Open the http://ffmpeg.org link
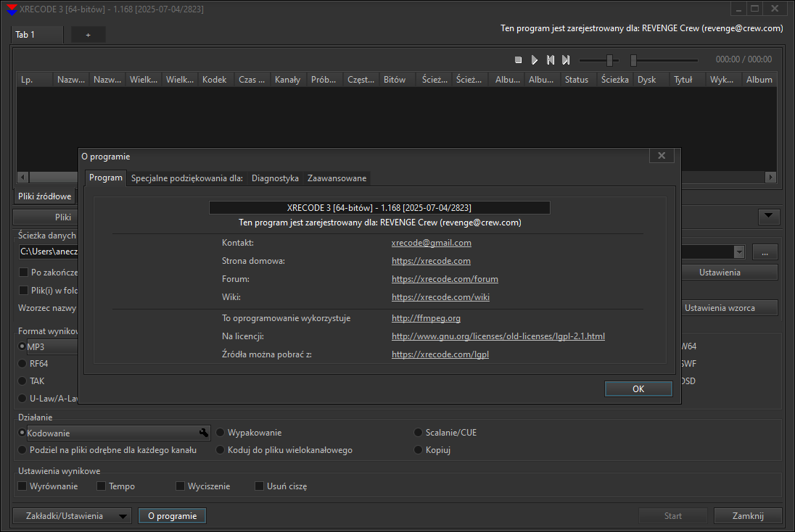Screen dimensions: 795x532 [x=426, y=318]
